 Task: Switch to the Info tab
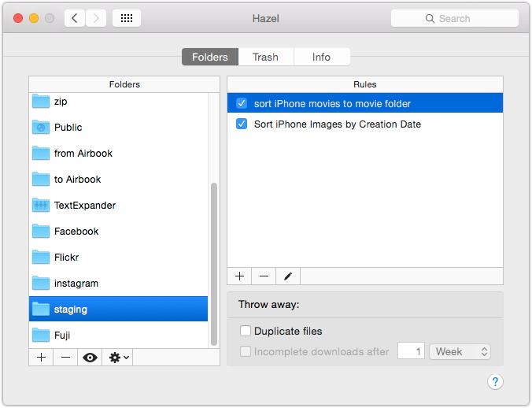tap(322, 57)
